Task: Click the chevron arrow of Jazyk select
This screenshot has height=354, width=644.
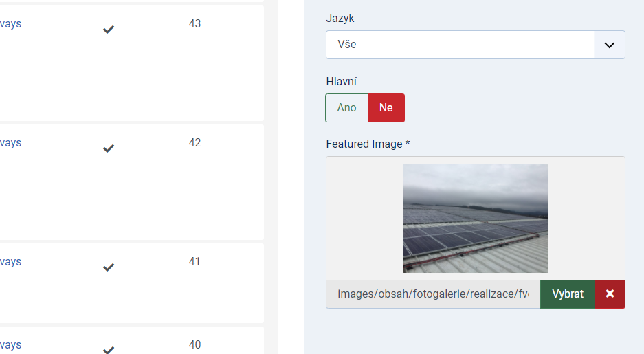Action: point(610,45)
